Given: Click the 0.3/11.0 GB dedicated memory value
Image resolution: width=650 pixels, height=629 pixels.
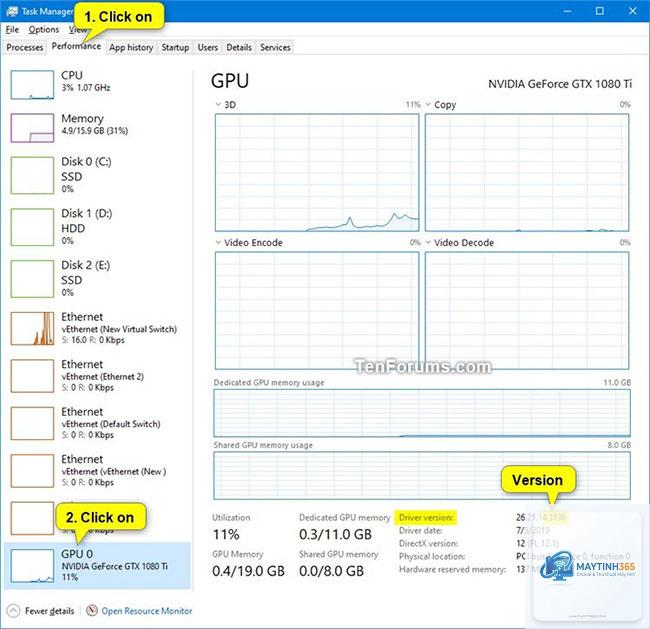Looking at the screenshot, I should [x=335, y=534].
